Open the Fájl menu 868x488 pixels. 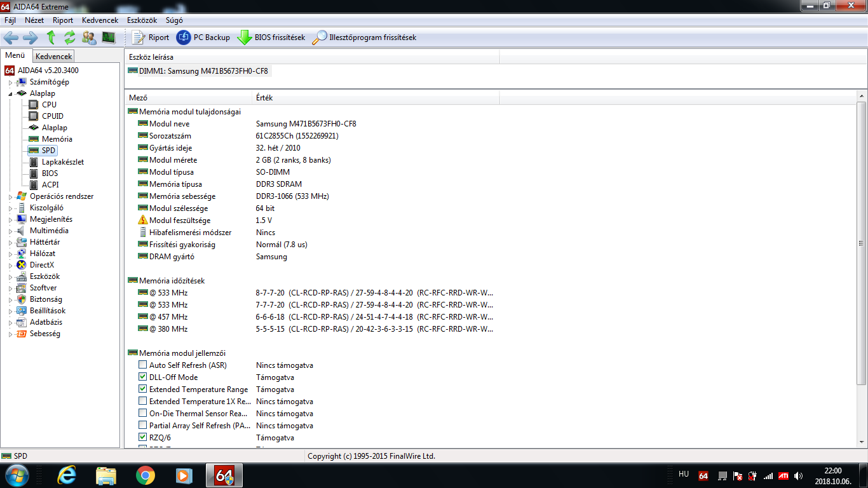[x=10, y=20]
